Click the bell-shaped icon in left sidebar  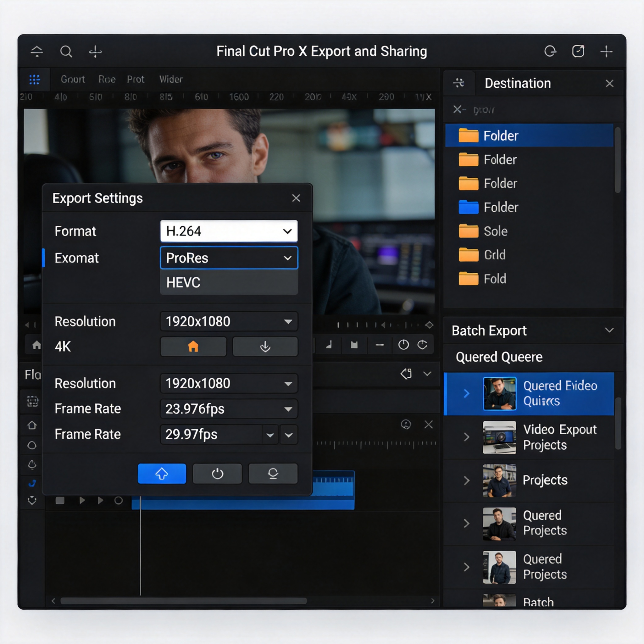(32, 464)
